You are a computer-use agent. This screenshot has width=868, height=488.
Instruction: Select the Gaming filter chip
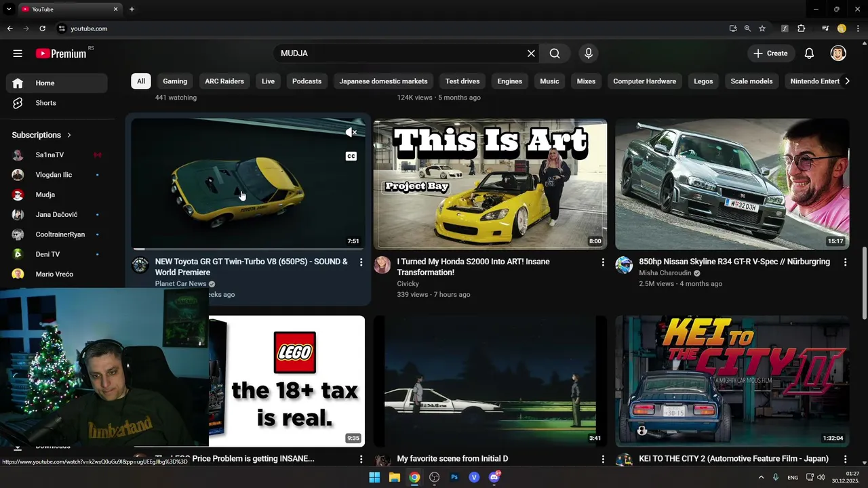click(175, 81)
